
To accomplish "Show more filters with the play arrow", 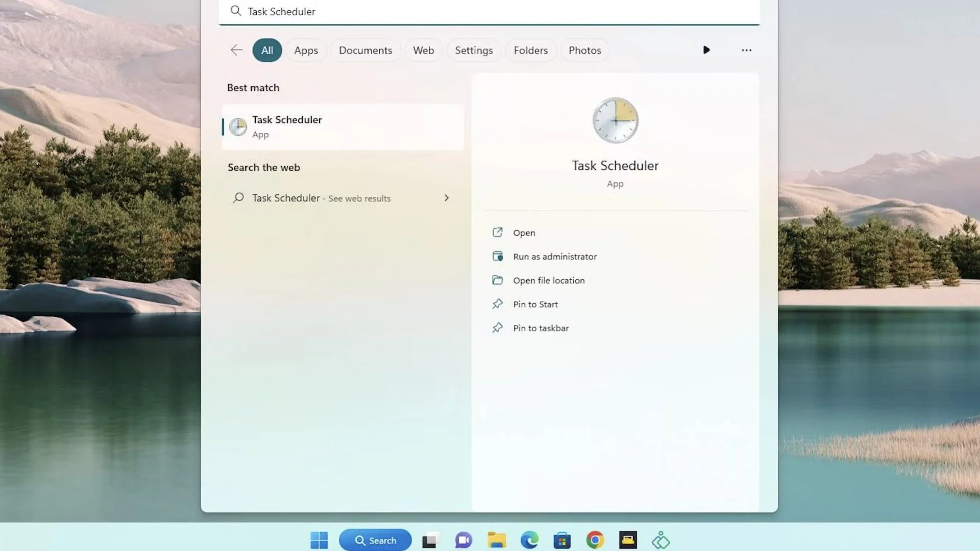I will pos(706,50).
